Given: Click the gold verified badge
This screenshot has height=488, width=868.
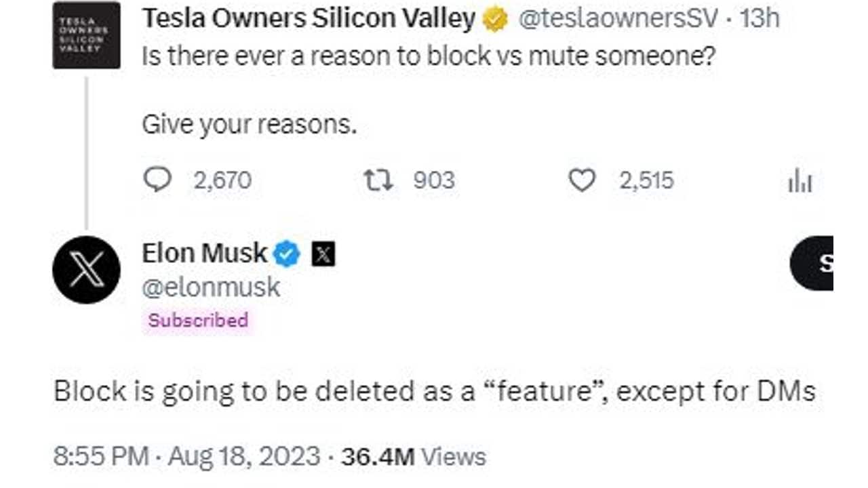Looking at the screenshot, I should 495,20.
